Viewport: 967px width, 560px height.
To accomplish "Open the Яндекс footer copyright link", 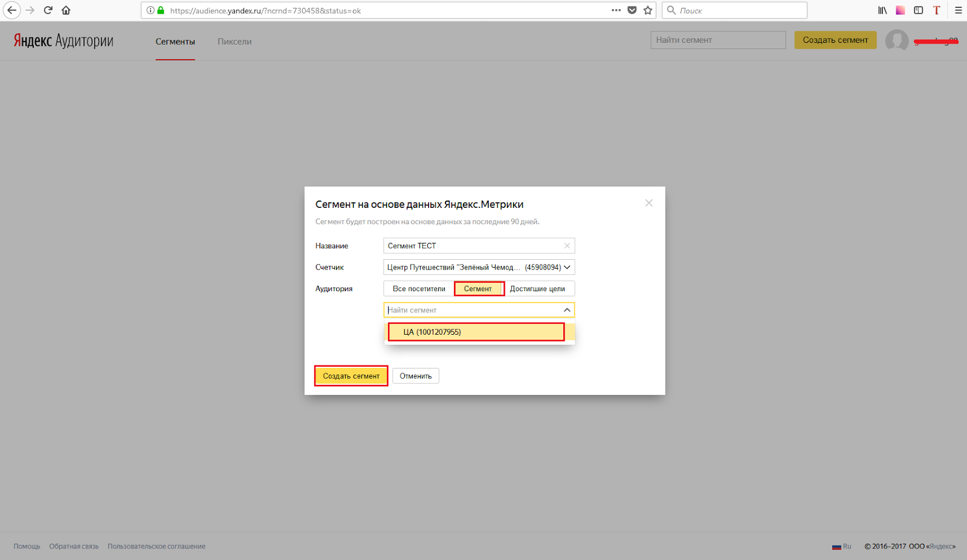I will pyautogui.click(x=942, y=546).
